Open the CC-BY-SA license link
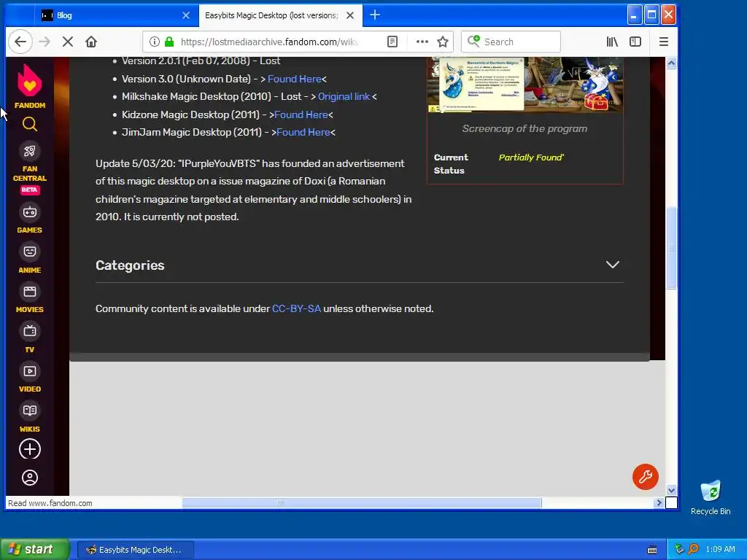Image resolution: width=747 pixels, height=560 pixels. pos(296,309)
